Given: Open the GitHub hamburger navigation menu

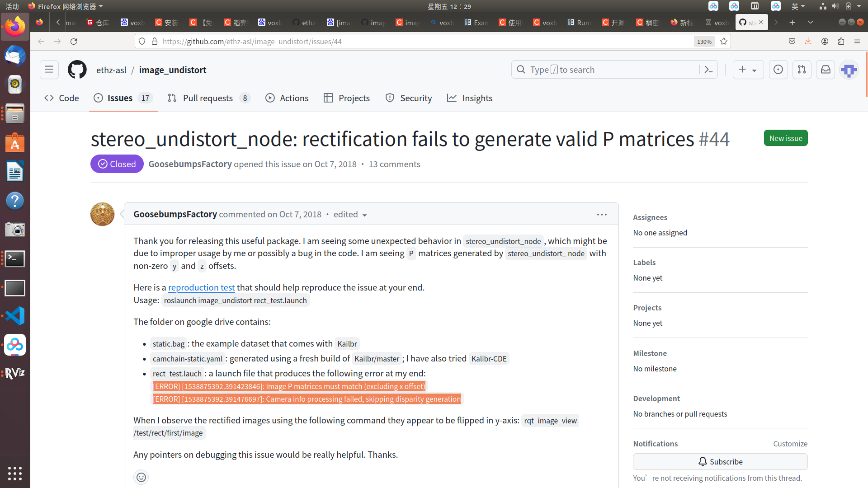Looking at the screenshot, I should click(49, 70).
